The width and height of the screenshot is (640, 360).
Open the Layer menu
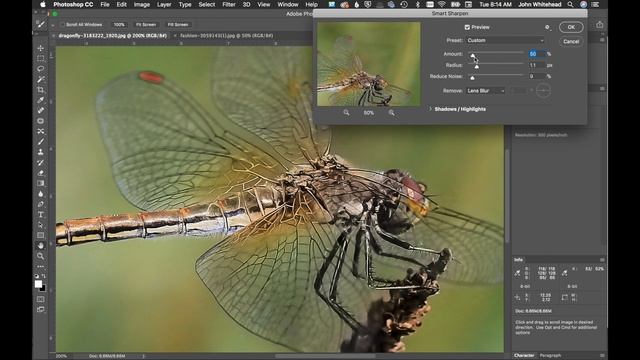[164, 4]
